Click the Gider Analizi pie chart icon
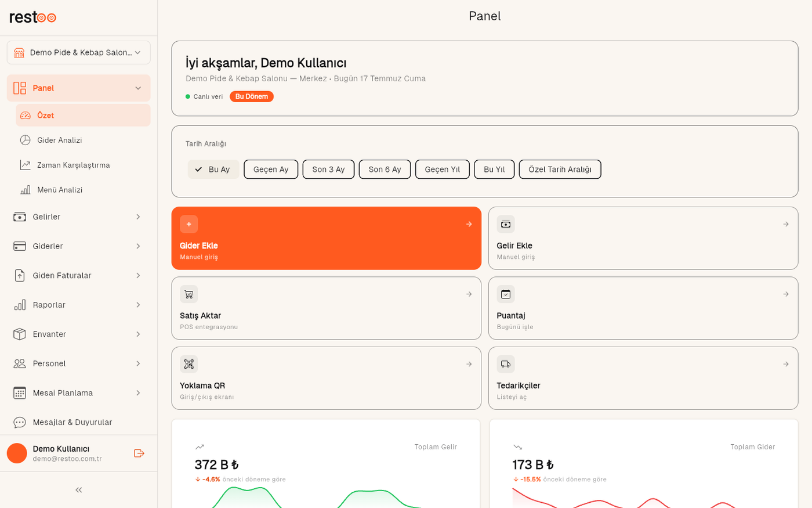Screen dimensions: 812x508 [26, 140]
